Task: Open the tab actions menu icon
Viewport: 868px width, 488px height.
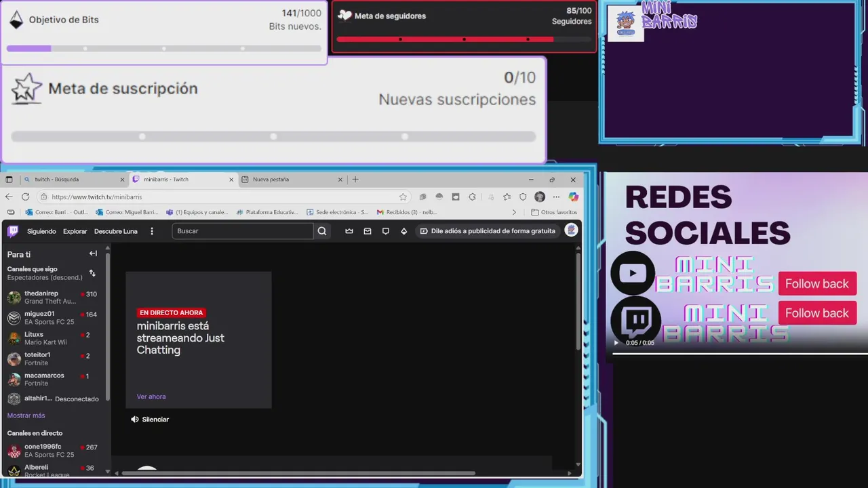Action: [9, 180]
